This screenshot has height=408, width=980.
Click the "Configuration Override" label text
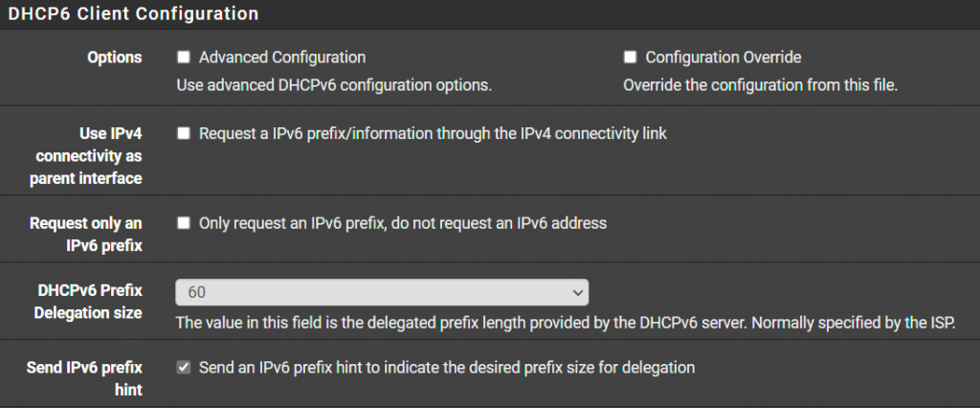click(724, 57)
